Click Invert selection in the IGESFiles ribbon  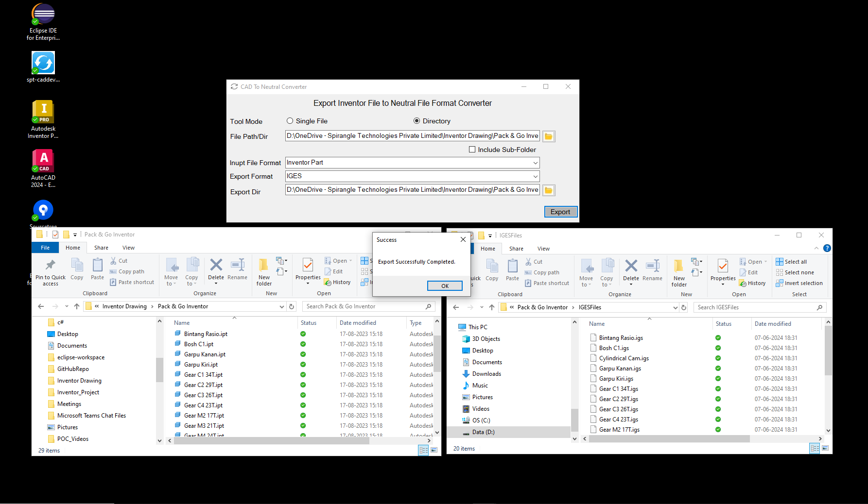(799, 283)
